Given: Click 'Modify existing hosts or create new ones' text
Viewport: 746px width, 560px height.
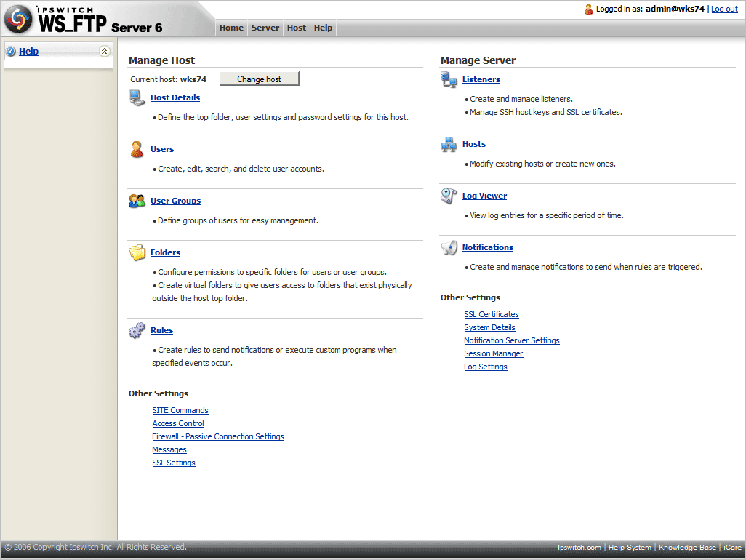Looking at the screenshot, I should coord(542,164).
